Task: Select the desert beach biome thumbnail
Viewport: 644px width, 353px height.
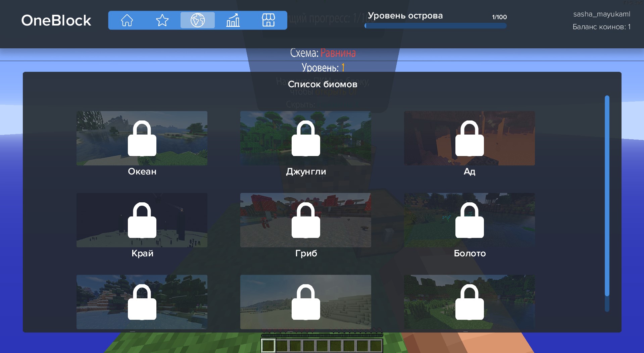Action: point(265,302)
